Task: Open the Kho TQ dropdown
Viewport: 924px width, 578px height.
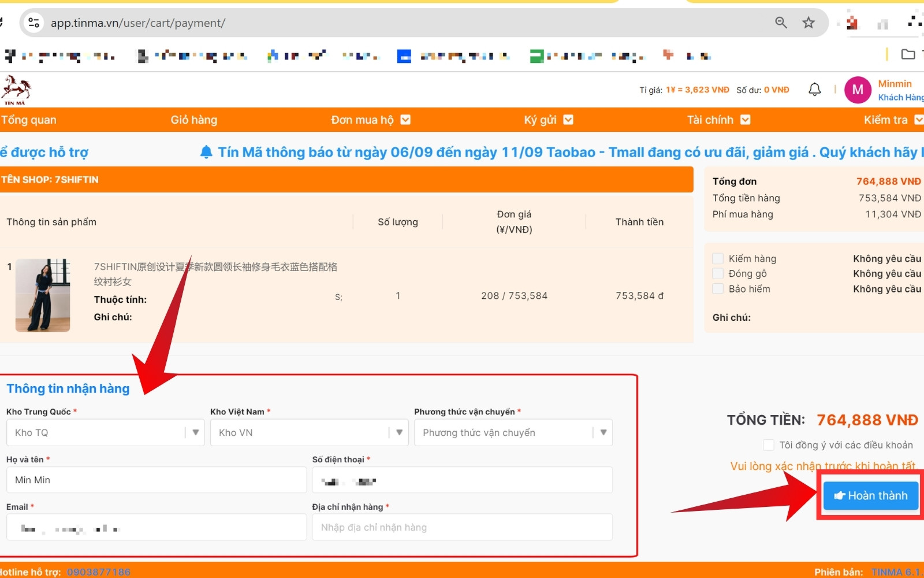Action: pos(106,432)
